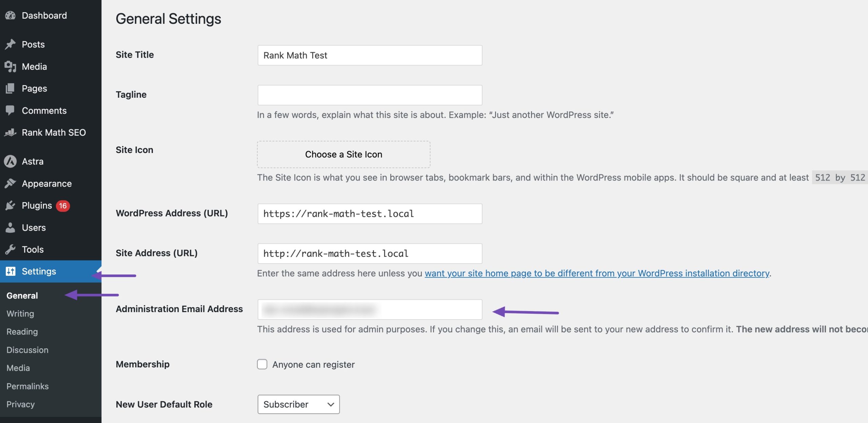Click the Posts pushpin icon
The width and height of the screenshot is (868, 423).
(x=10, y=44)
